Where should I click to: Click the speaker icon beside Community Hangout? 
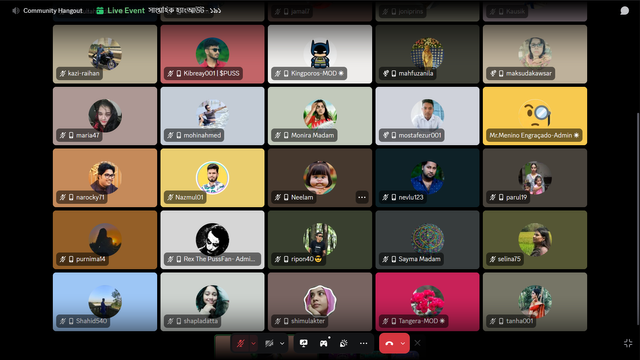tap(16, 11)
